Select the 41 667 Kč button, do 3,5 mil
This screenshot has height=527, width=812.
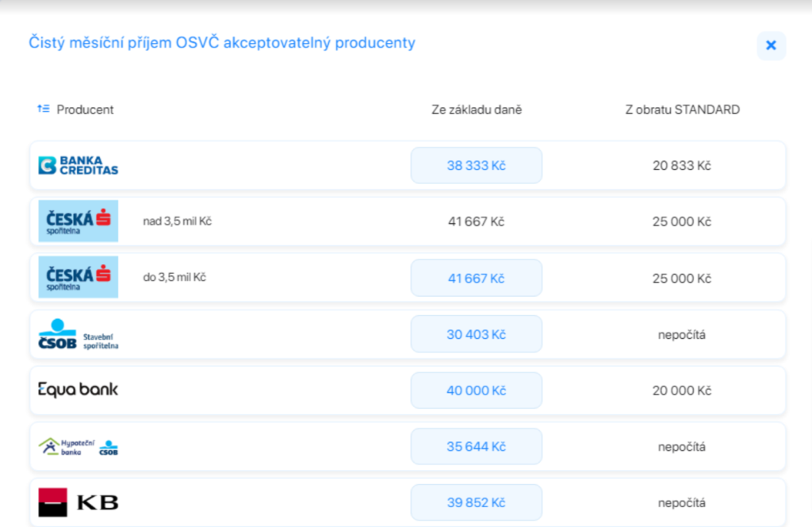(x=477, y=278)
